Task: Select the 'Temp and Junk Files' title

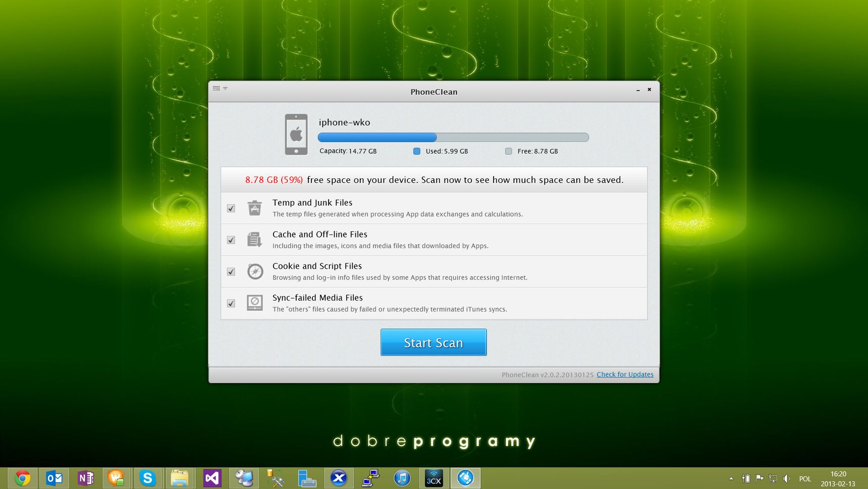Action: [312, 203]
